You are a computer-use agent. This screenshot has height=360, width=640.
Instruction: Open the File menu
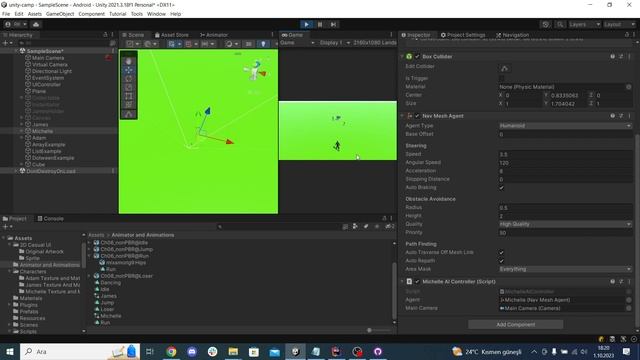(6, 14)
